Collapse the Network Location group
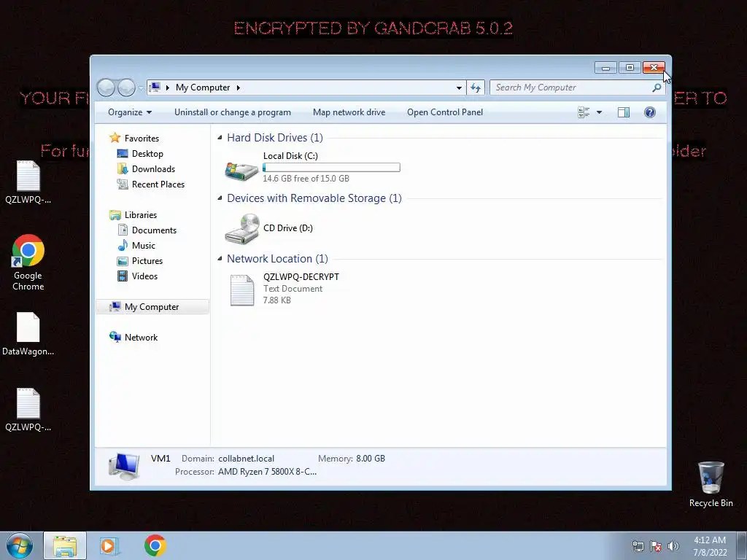The width and height of the screenshot is (747, 560). click(x=220, y=259)
